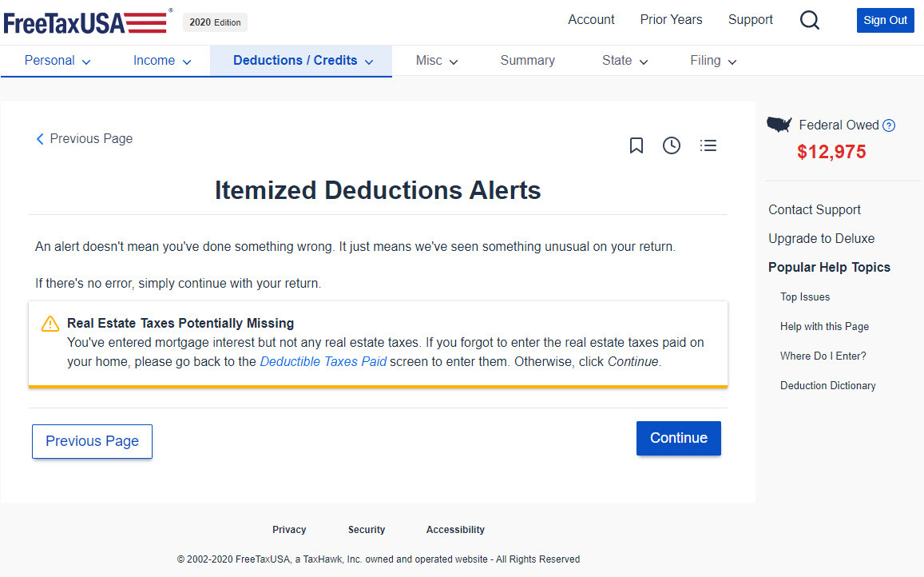Open the search icon in the header
This screenshot has width=924, height=577.
point(809,20)
